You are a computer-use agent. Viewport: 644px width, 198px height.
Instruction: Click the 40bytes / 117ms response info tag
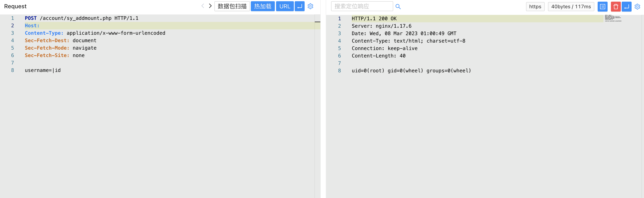click(571, 6)
